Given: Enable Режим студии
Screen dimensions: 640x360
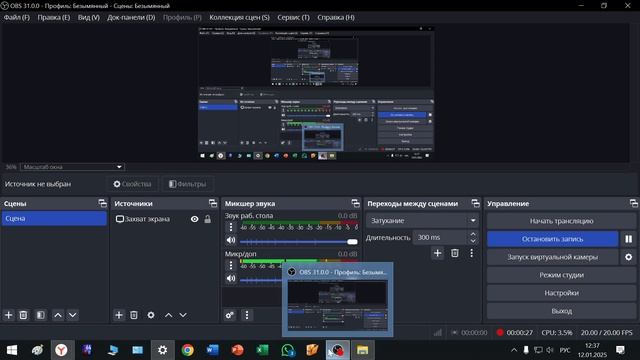Looking at the screenshot, I should [x=561, y=275].
